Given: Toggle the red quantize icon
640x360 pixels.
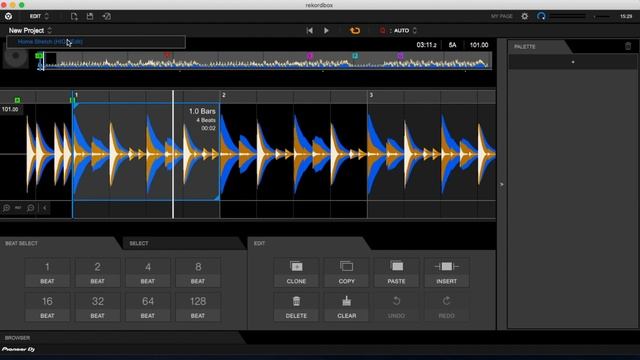Looking at the screenshot, I should pyautogui.click(x=382, y=30).
